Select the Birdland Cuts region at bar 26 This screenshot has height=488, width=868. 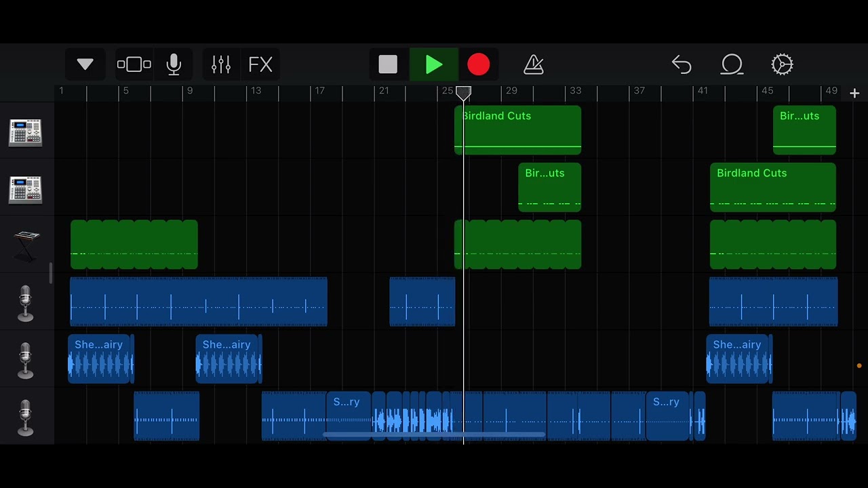[x=517, y=129]
